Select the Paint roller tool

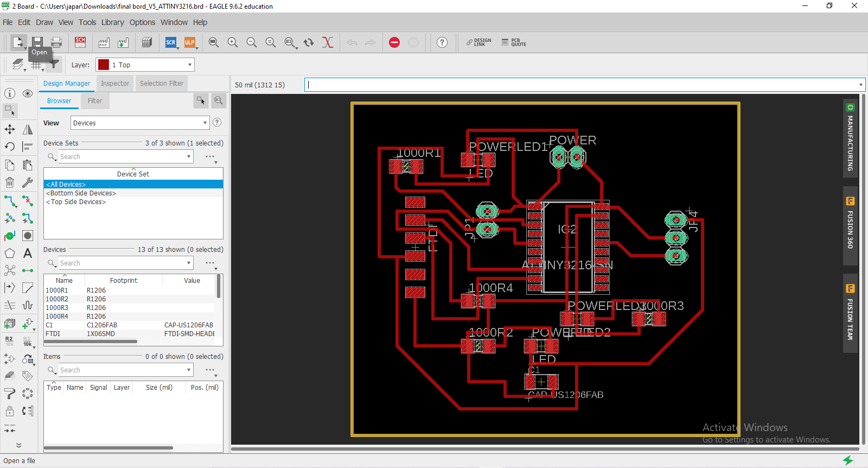pyautogui.click(x=10, y=393)
